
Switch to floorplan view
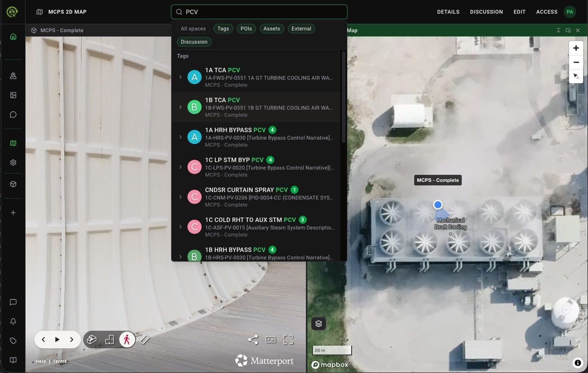[x=110, y=340]
